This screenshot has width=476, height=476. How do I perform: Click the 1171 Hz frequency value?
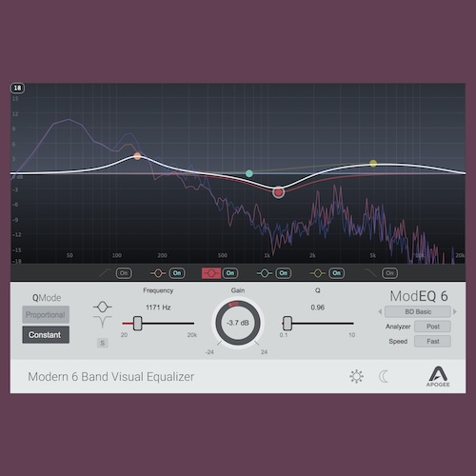(x=158, y=307)
